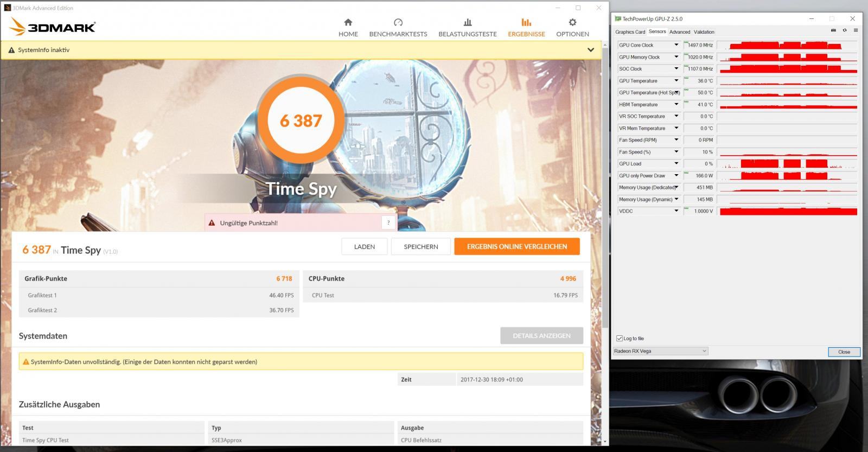The width and height of the screenshot is (868, 452).
Task: Click the 3DMark logo
Action: click(x=53, y=27)
